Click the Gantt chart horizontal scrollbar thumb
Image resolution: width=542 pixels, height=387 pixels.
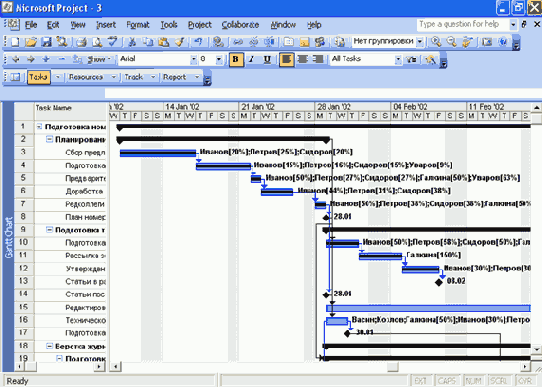[393, 366]
